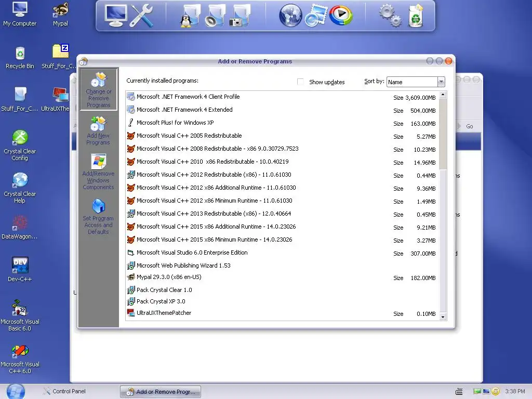Viewport: 532px width, 399px height.
Task: Click the 3:38 PM clock
Action: (x=515, y=391)
